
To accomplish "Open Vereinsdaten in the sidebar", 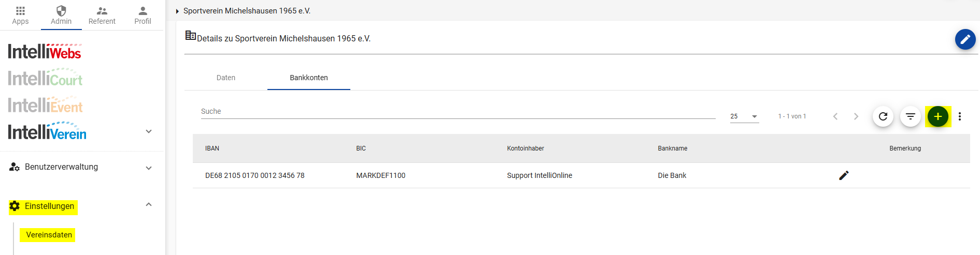I will [x=49, y=235].
